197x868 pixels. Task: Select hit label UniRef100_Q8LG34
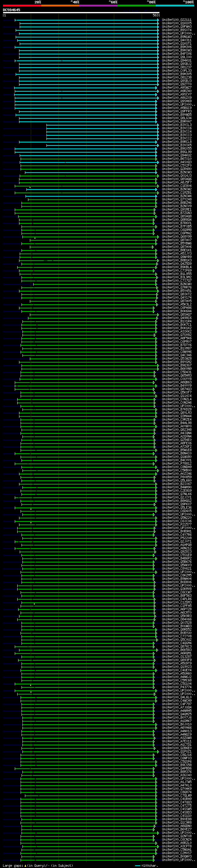click(x=177, y=118)
